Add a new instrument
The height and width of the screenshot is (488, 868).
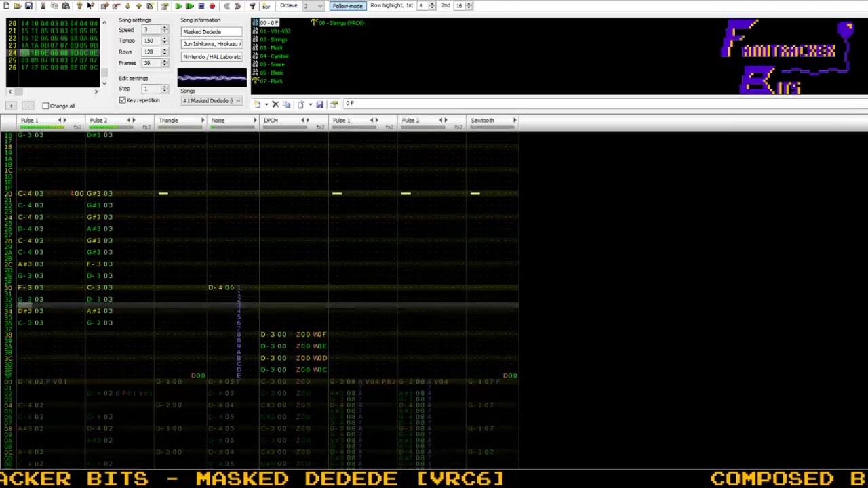[258, 104]
